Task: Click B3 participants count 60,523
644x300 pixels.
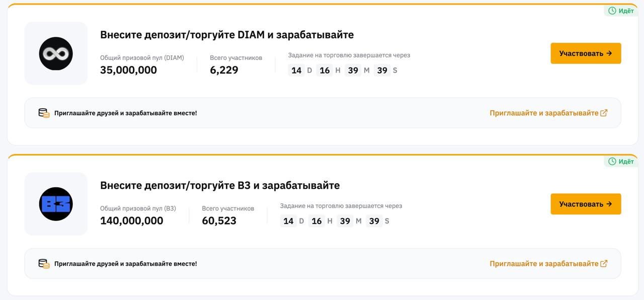Action: tap(219, 220)
